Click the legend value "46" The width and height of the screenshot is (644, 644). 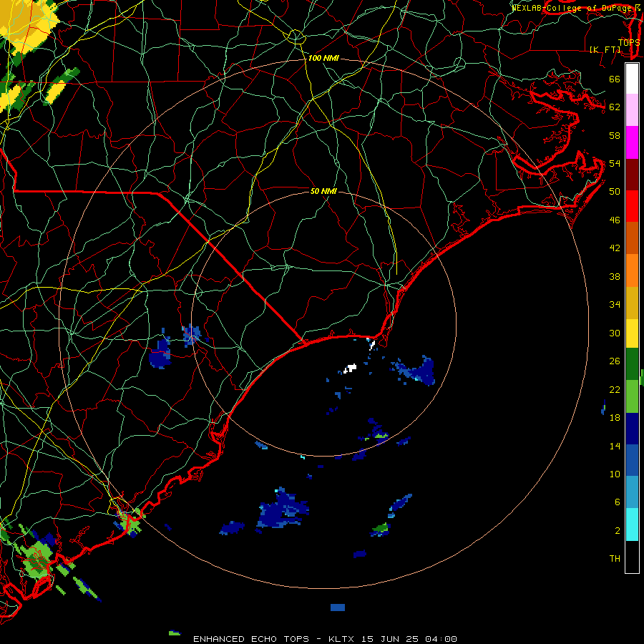[615, 220]
